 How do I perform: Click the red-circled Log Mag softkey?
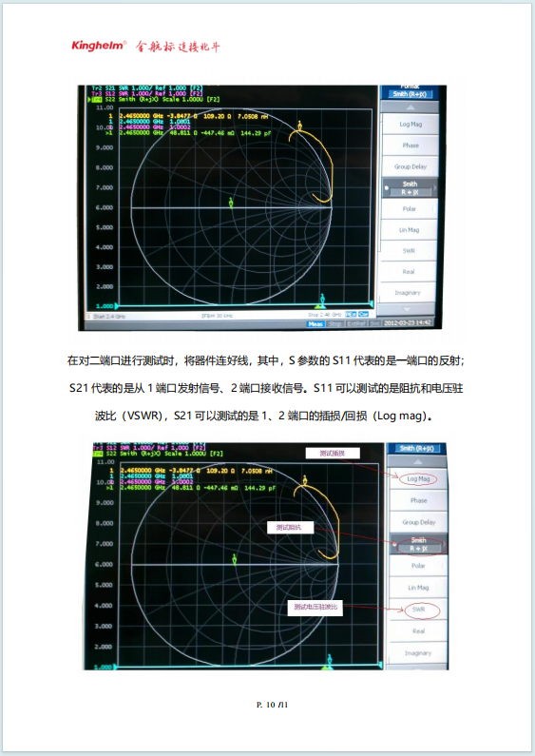418,479
